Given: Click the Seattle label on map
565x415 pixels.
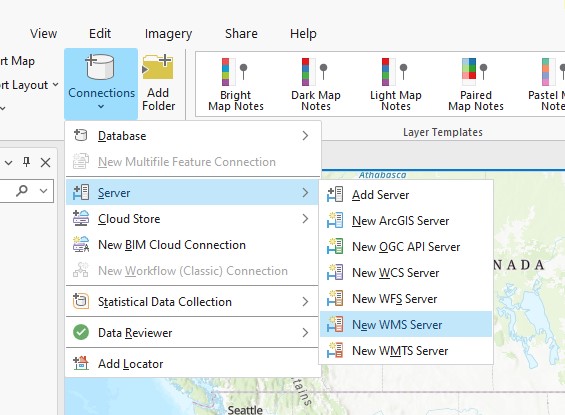Looking at the screenshot, I should point(245,410).
